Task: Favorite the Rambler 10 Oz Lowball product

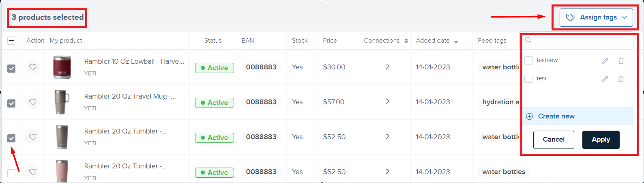Action: click(33, 67)
